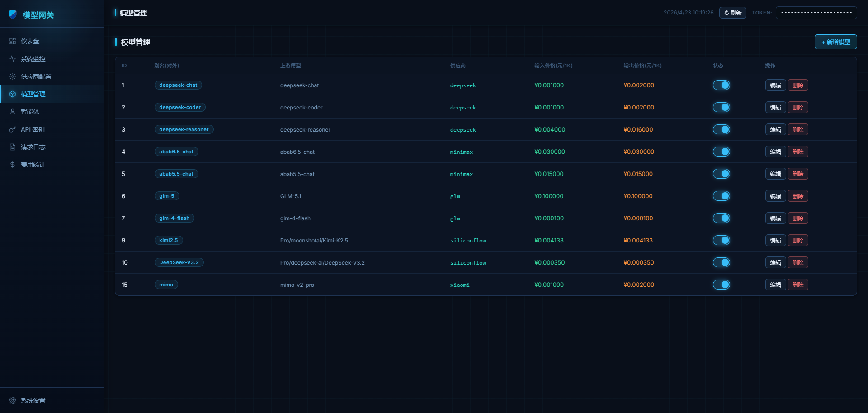Disable the deepseek-chat model toggle
The height and width of the screenshot is (413, 868).
pos(722,85)
